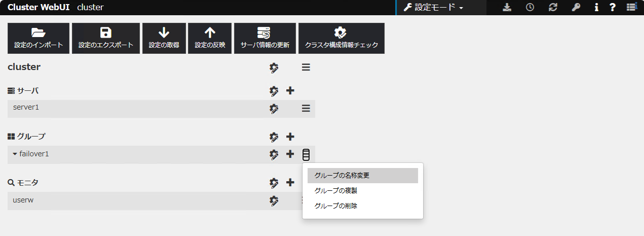Open the clock history icon in header

point(529,8)
